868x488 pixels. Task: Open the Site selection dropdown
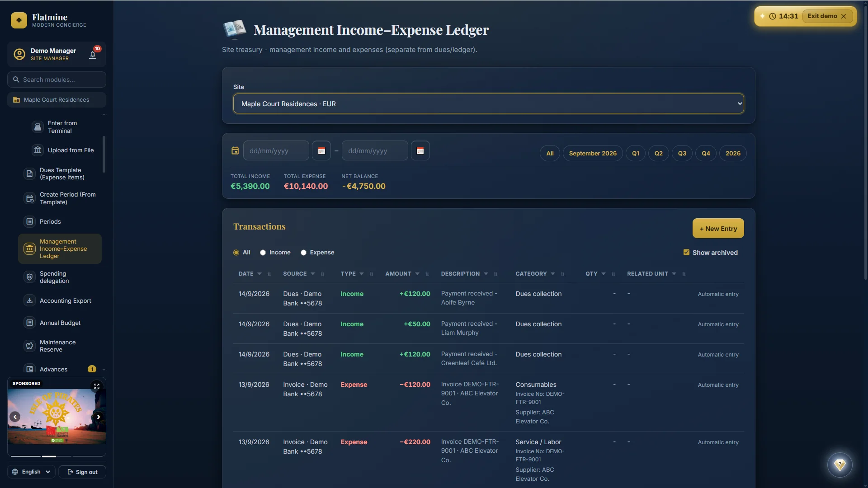[488, 103]
